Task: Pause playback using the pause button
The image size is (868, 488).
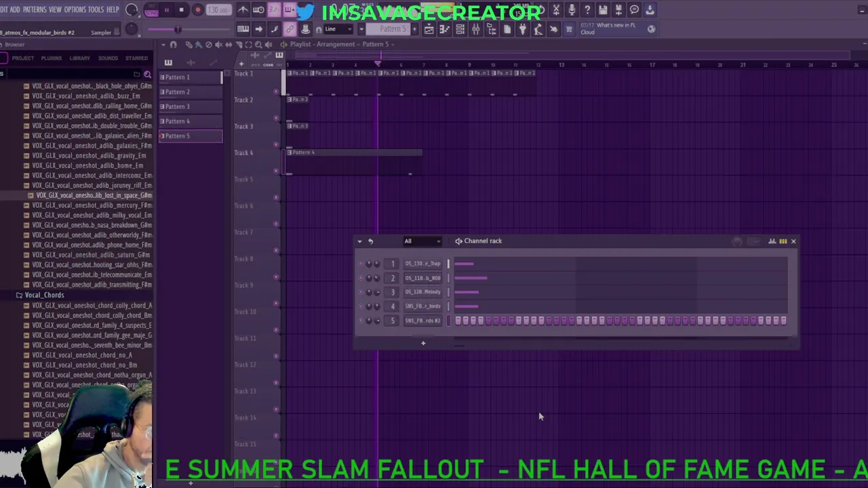Action: pos(166,10)
